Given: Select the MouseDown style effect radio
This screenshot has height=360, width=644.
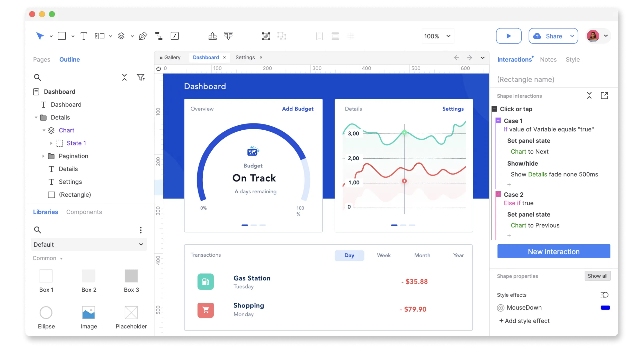Looking at the screenshot, I should (500, 308).
